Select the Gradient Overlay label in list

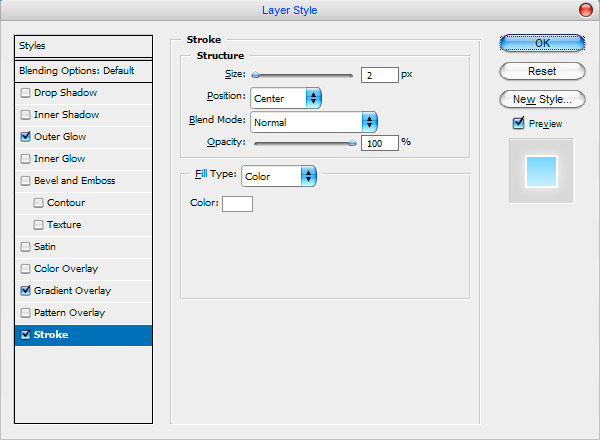click(x=72, y=291)
